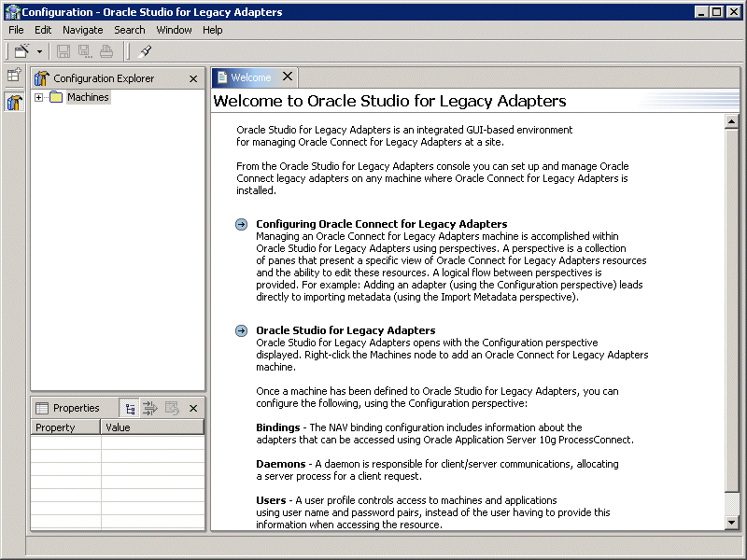Click the Configuration Explorer panel icon
This screenshot has width=747, height=560.
pos(42,78)
